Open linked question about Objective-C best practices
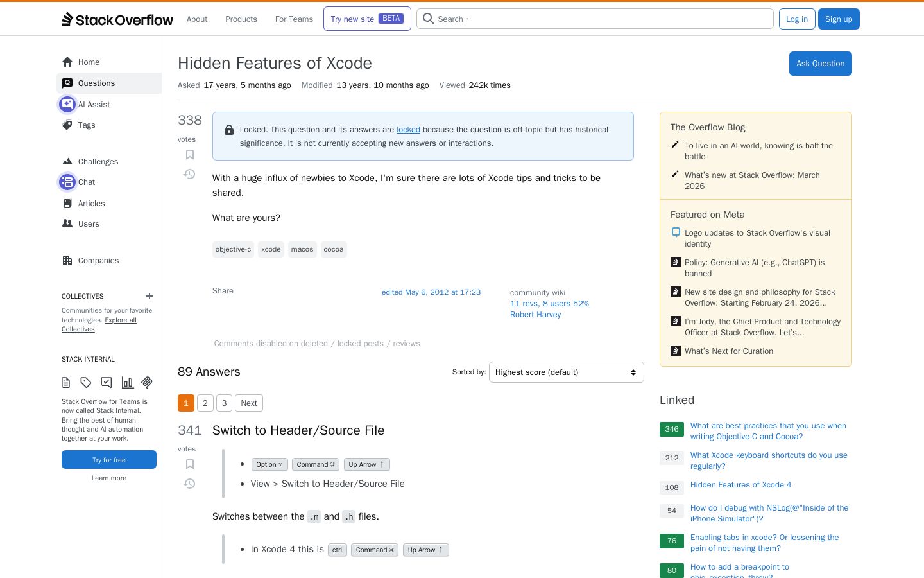The width and height of the screenshot is (924, 578). point(768,431)
